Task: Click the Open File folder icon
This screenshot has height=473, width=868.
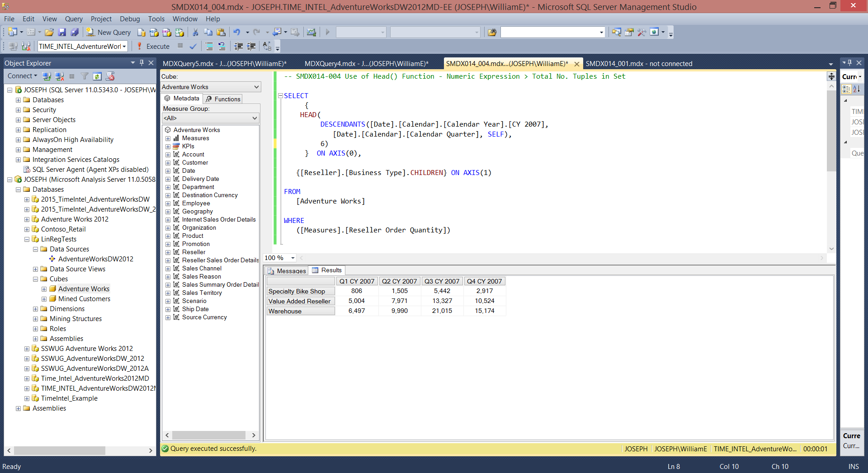Action: pos(49,32)
